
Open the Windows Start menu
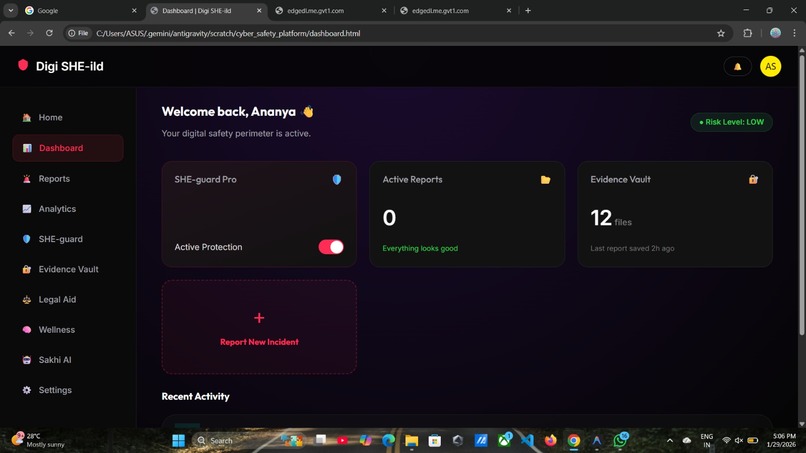178,441
